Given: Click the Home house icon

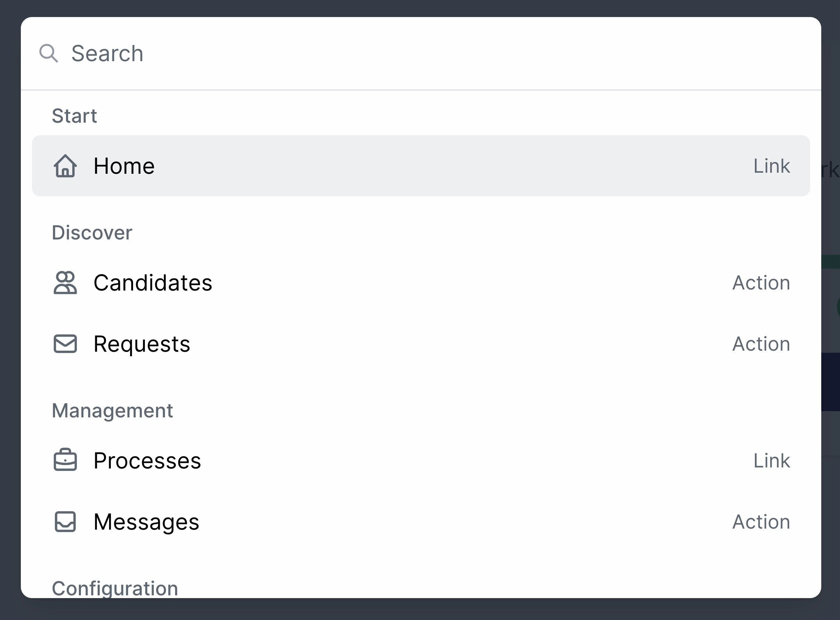Looking at the screenshot, I should click(x=65, y=165).
